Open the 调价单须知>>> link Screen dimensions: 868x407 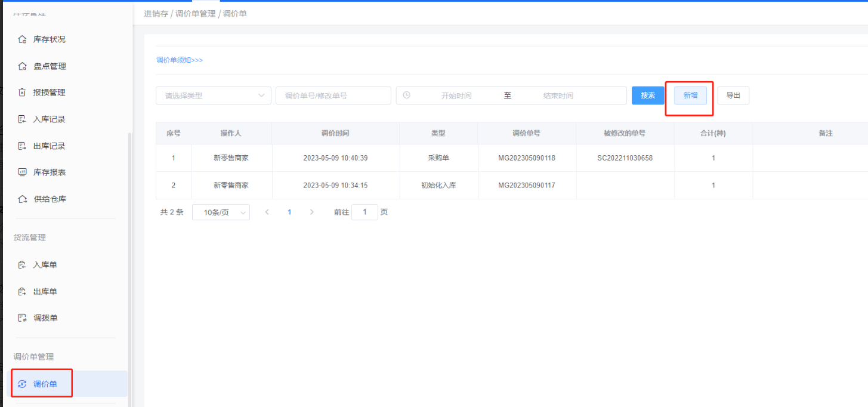coord(180,60)
